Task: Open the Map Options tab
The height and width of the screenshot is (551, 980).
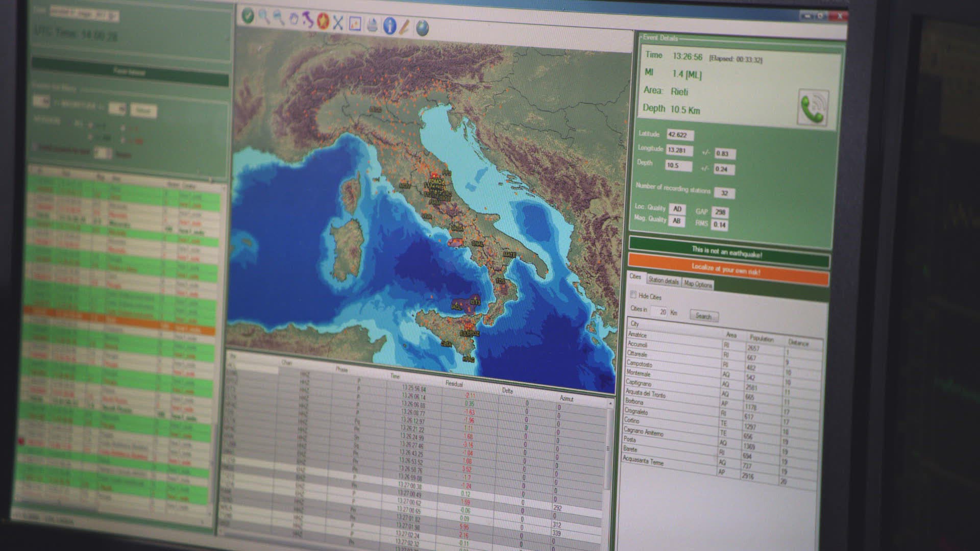Action: click(x=698, y=284)
